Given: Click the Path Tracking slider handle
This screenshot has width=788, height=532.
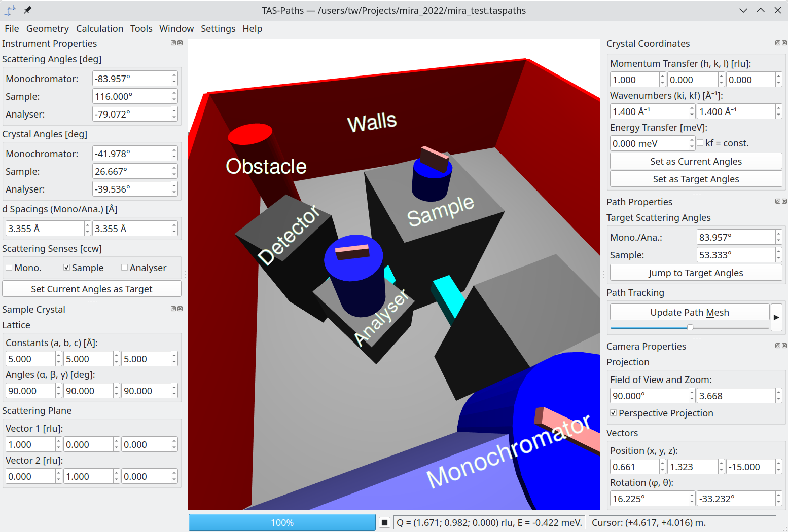Looking at the screenshot, I should 690,328.
